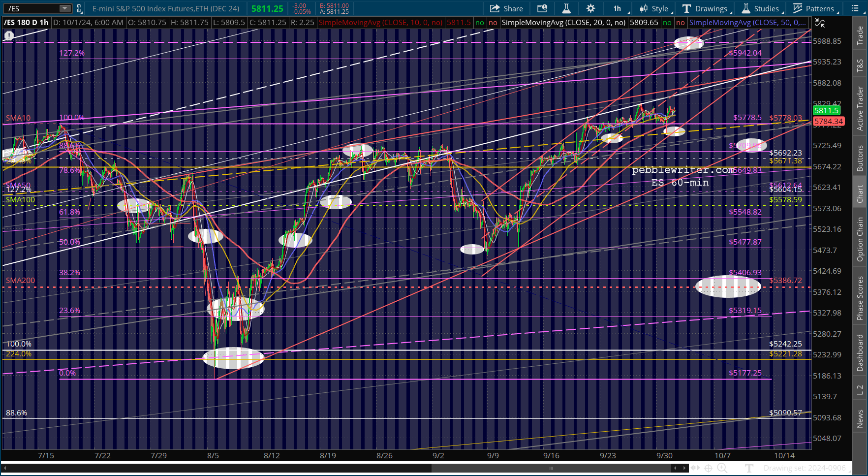This screenshot has height=476, width=868.
Task: Open the Patterns menu button
Action: click(814, 8)
